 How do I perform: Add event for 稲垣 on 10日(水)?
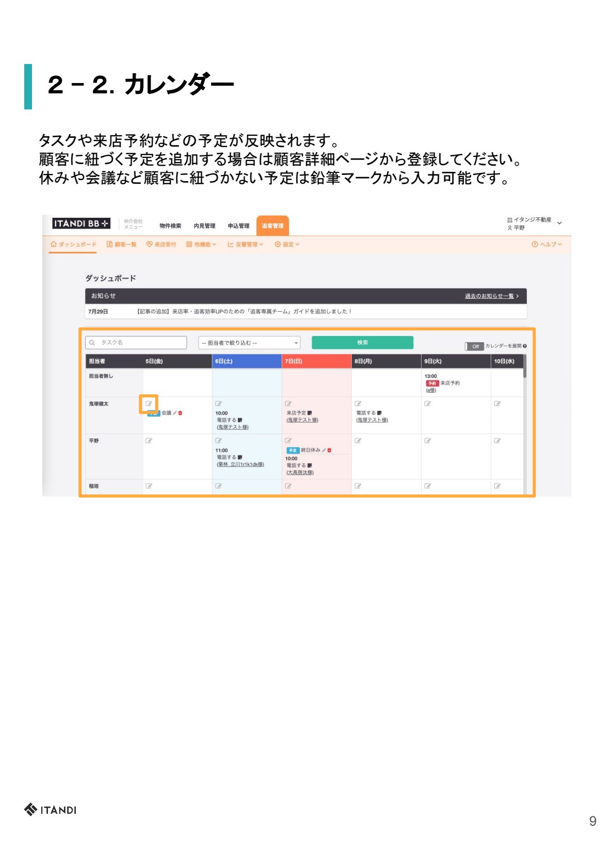(x=497, y=486)
